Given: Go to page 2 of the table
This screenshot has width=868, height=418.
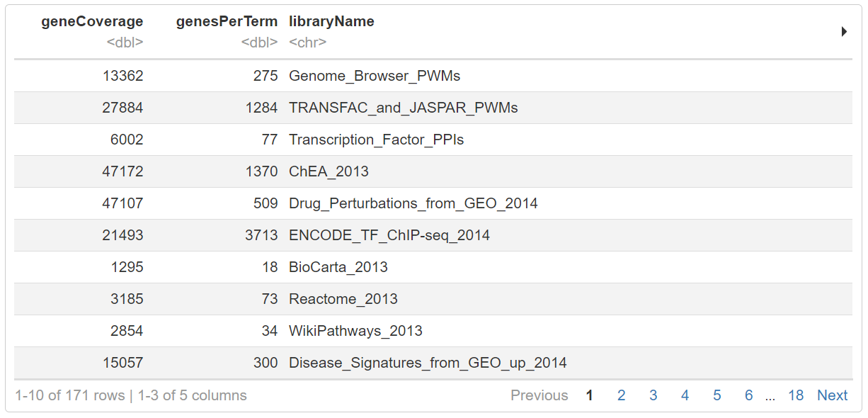Looking at the screenshot, I should 621,395.
